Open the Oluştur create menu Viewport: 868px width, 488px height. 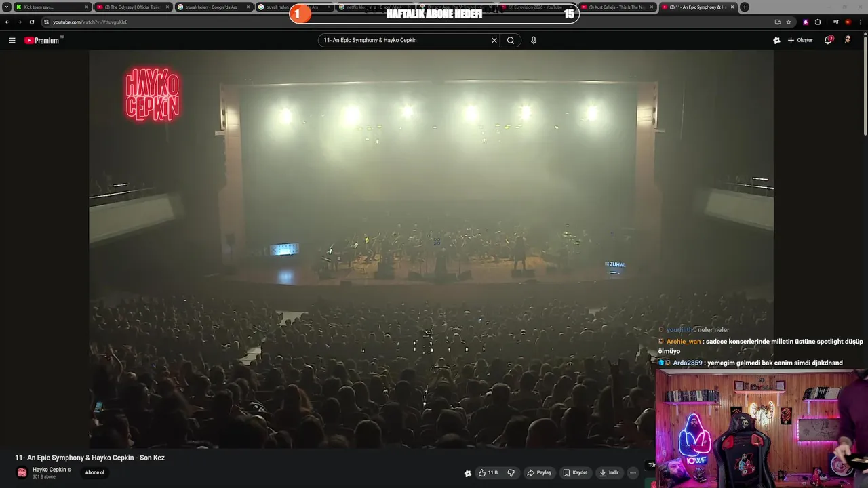coord(800,40)
